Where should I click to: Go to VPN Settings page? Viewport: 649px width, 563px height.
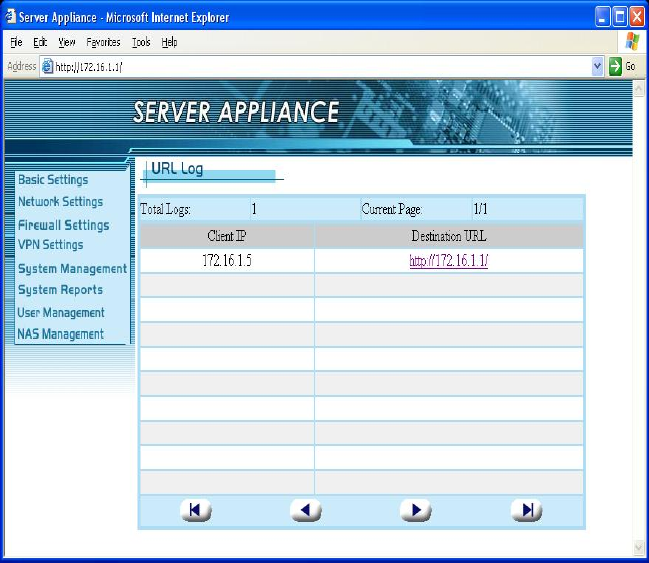point(50,245)
